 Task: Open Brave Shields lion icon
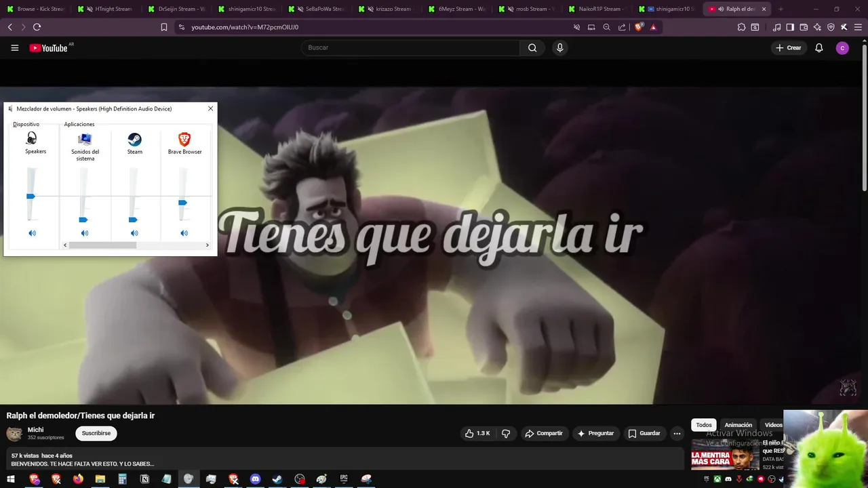coord(638,27)
